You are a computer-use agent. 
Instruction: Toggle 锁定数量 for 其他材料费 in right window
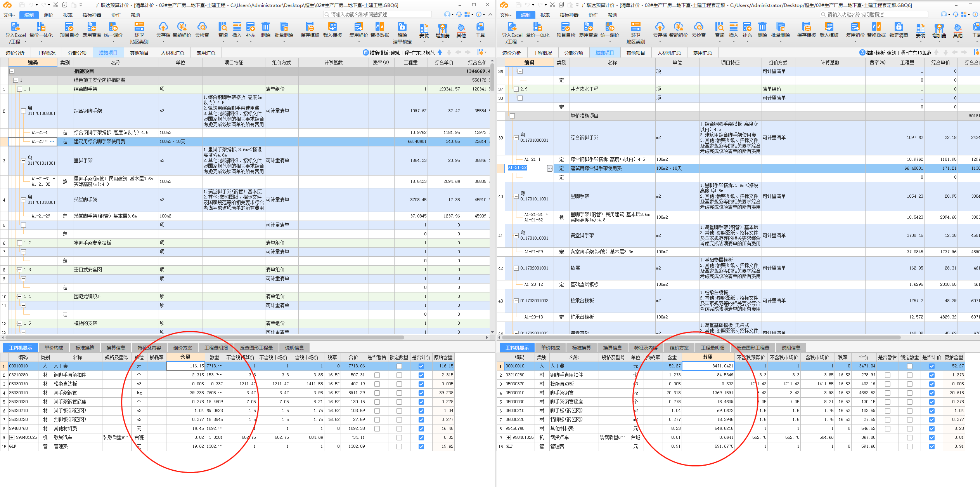tap(909, 429)
